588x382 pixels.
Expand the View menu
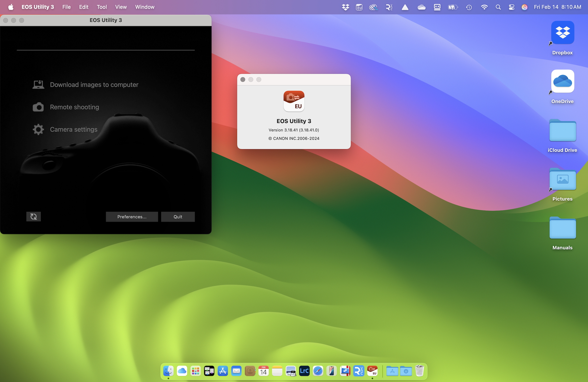point(121,7)
